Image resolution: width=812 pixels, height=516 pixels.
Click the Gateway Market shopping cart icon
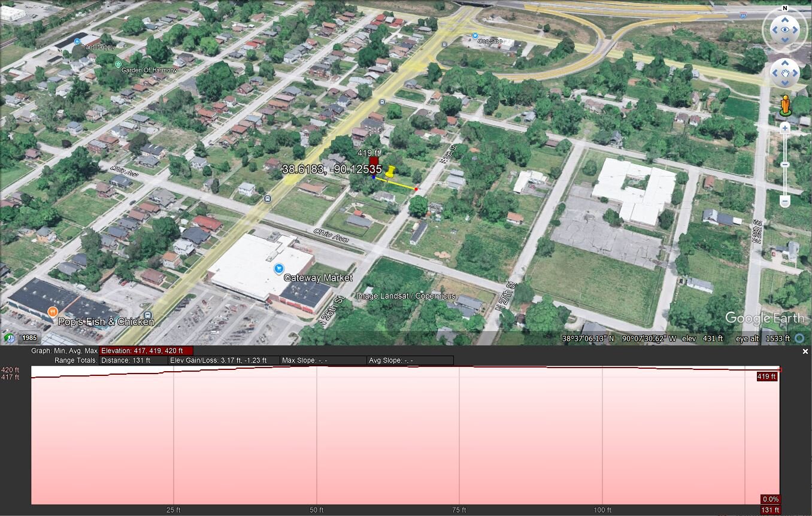click(x=278, y=269)
